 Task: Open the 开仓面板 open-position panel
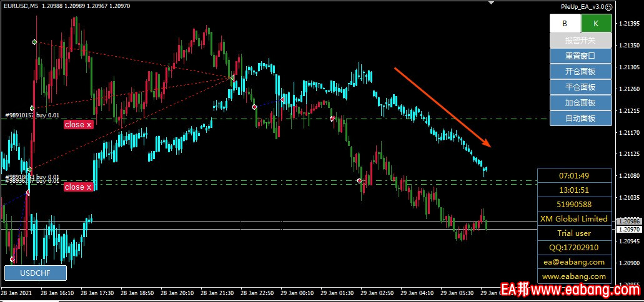(x=580, y=72)
